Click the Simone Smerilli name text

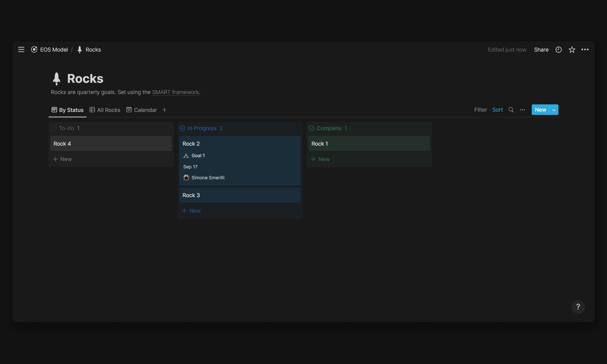[208, 178]
